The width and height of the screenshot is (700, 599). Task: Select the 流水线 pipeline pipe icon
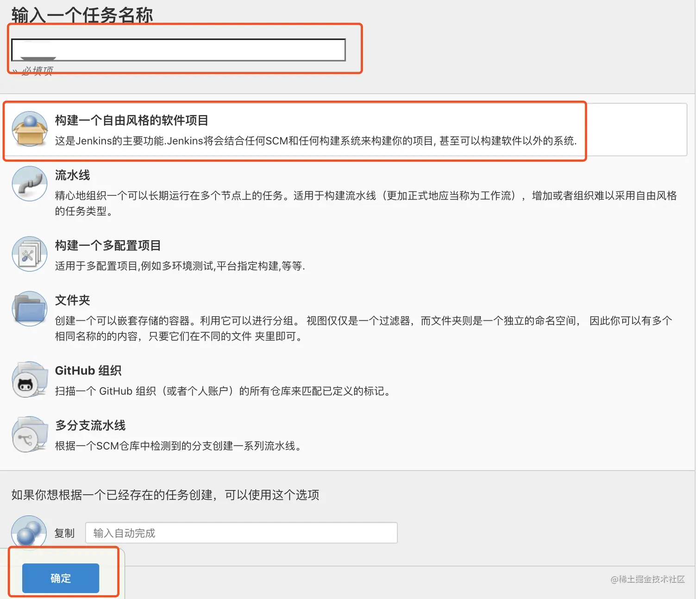[30, 184]
